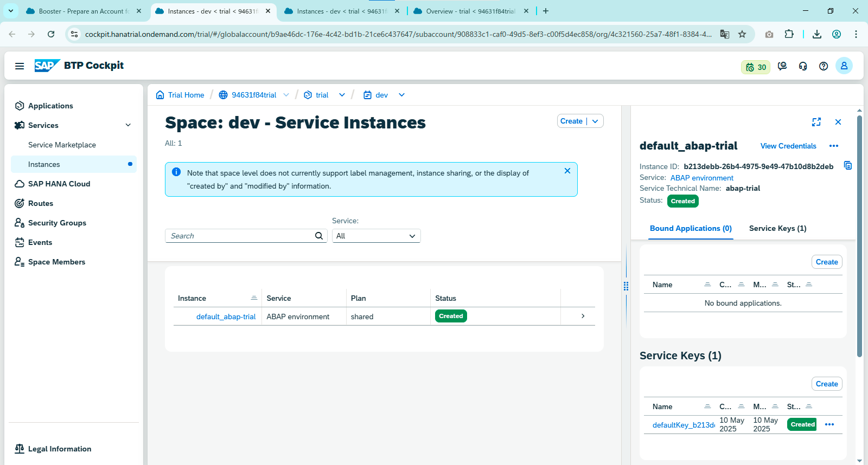Open Applications in side navigation

(x=50, y=106)
